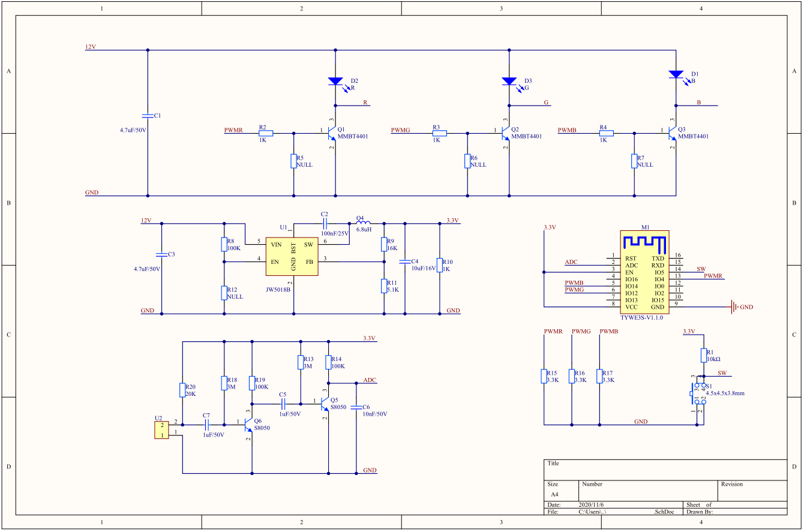Select capacitor C1 symbol on 12V rail
Screen dimensions: 804x532
pos(148,115)
